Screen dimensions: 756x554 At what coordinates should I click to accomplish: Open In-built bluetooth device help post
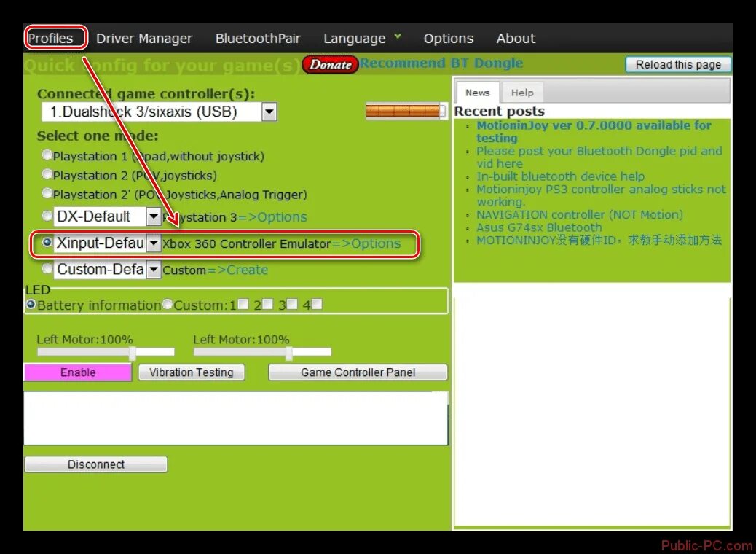tap(560, 176)
